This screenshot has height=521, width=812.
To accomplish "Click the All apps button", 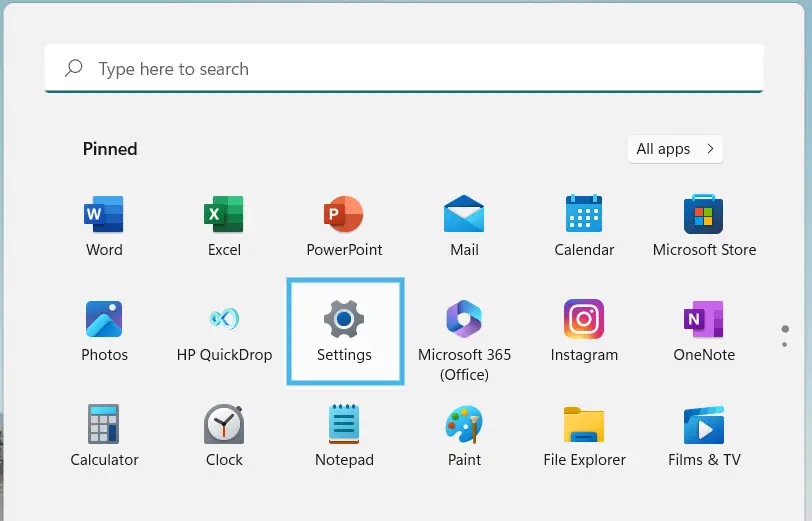I will pyautogui.click(x=675, y=149).
